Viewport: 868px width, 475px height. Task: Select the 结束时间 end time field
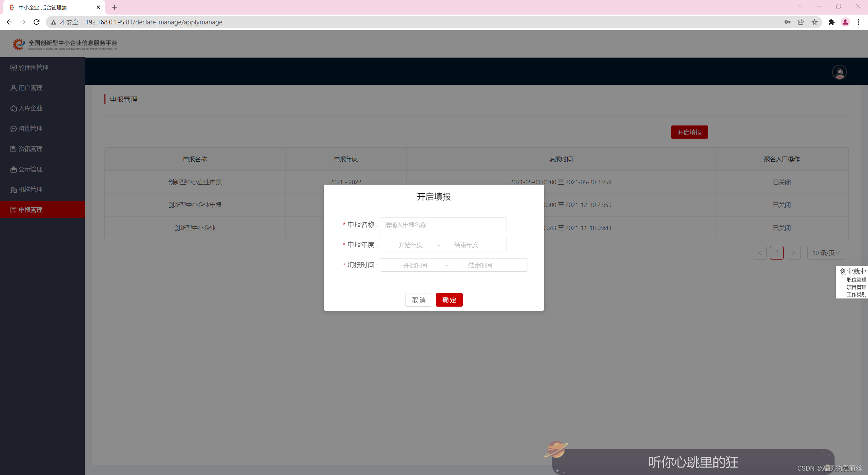[x=480, y=265]
